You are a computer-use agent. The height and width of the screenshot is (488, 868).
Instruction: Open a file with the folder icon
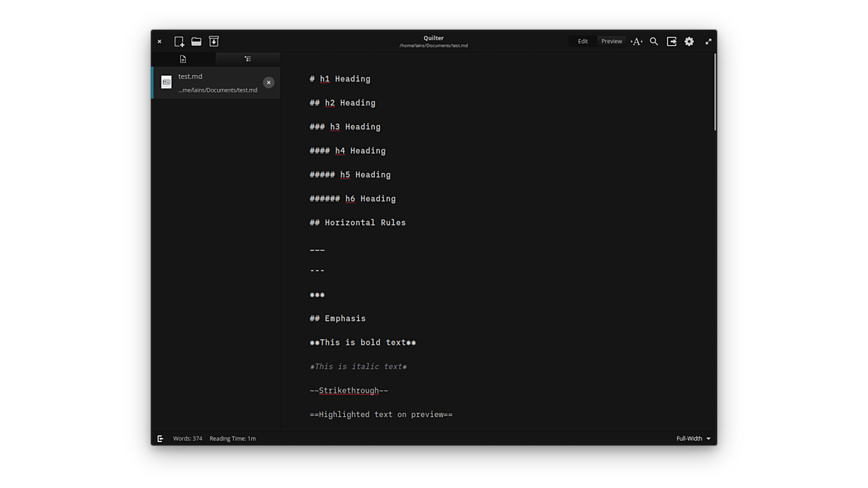click(x=196, y=42)
